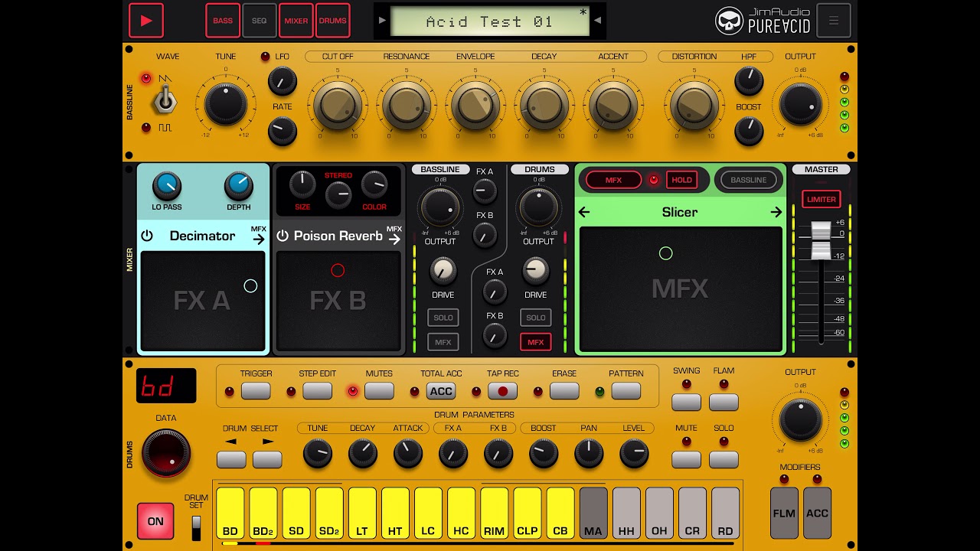The height and width of the screenshot is (551, 980).
Task: Click the Poison Reverb MFX arrow
Action: 394,239
